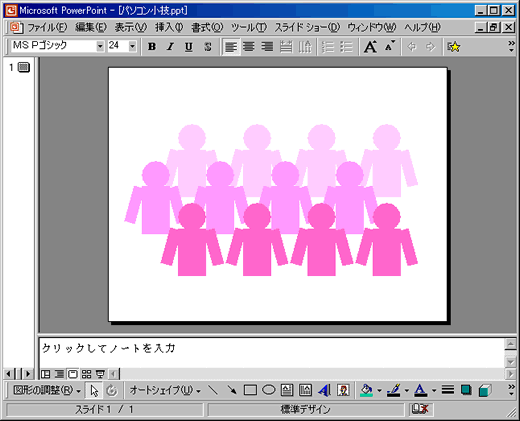This screenshot has width=520, height=421.
Task: Open 挿入 menu
Action: [169, 27]
